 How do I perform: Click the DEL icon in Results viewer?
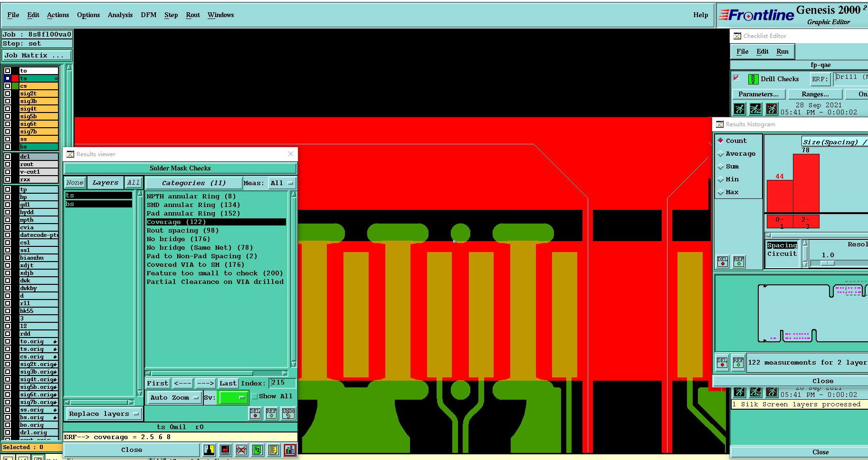(x=255, y=413)
